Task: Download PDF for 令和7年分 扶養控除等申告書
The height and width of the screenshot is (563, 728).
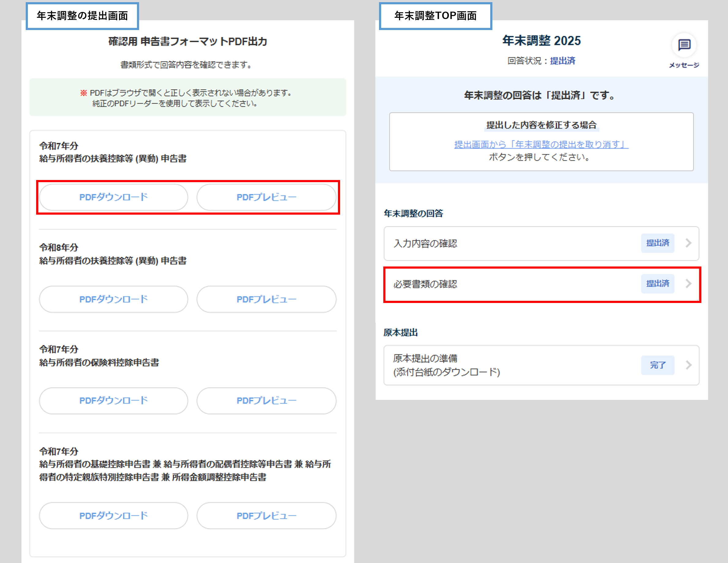Action: [x=113, y=197]
